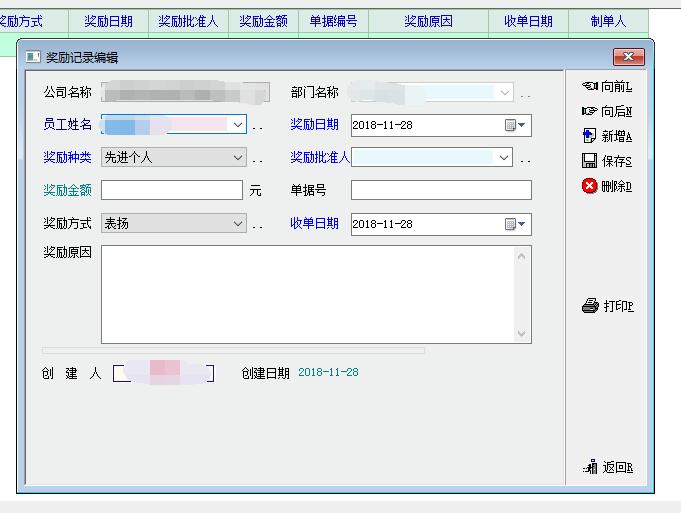Expand the 员工姓名 dropdown list

237,125
